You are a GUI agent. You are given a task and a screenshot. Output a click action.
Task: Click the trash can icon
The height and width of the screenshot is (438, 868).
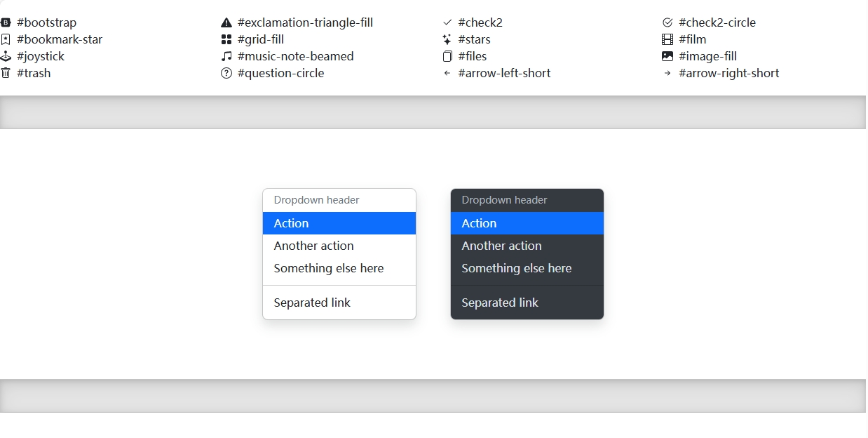[x=6, y=73]
